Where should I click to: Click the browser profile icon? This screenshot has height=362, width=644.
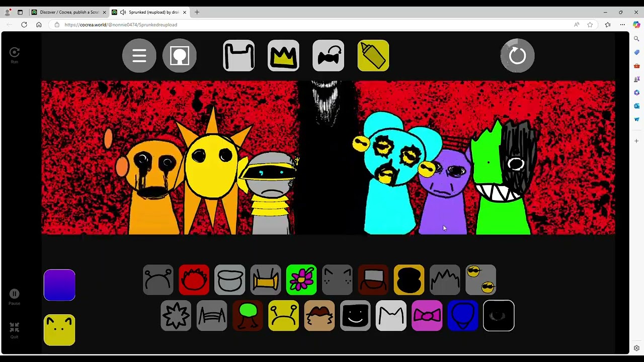tap(8, 12)
